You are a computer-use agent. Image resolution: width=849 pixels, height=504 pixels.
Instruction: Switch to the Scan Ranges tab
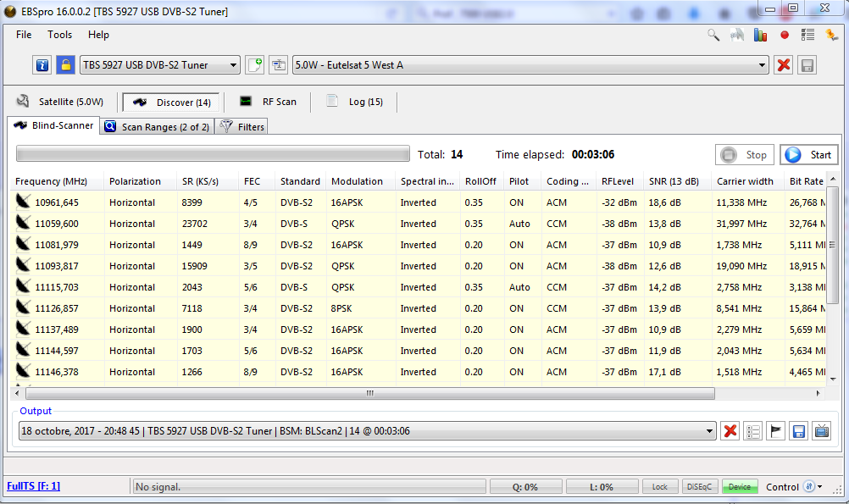point(157,127)
